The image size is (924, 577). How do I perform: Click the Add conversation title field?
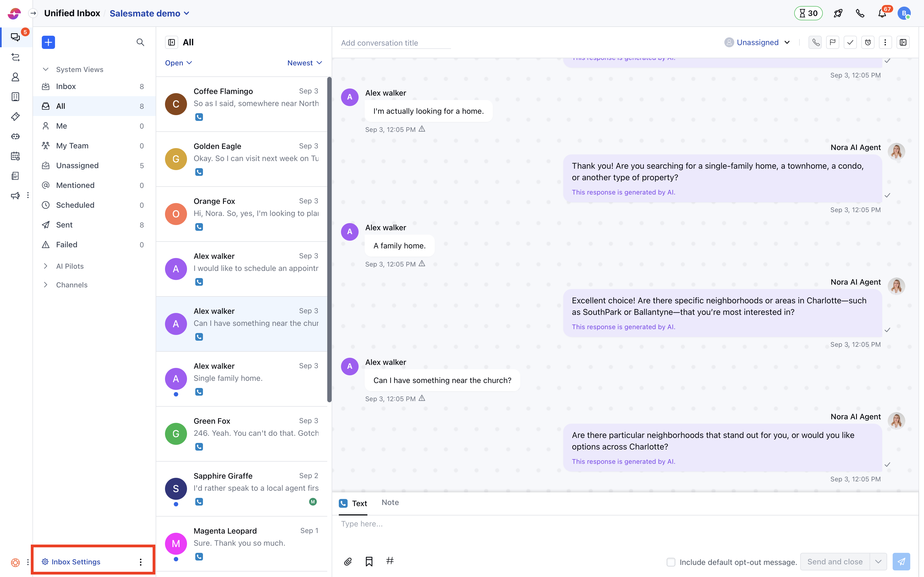[x=395, y=43]
